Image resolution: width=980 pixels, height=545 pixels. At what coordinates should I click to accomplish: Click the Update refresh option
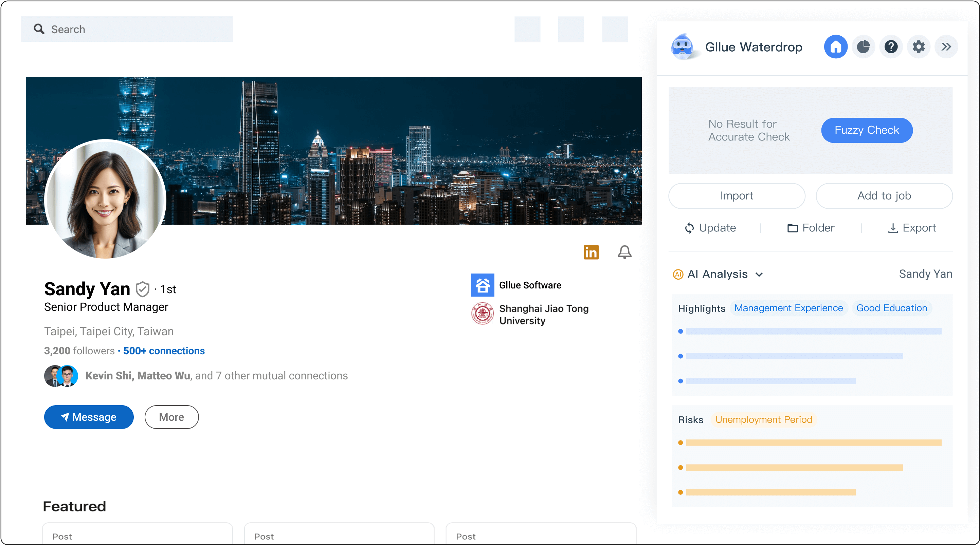click(x=710, y=228)
